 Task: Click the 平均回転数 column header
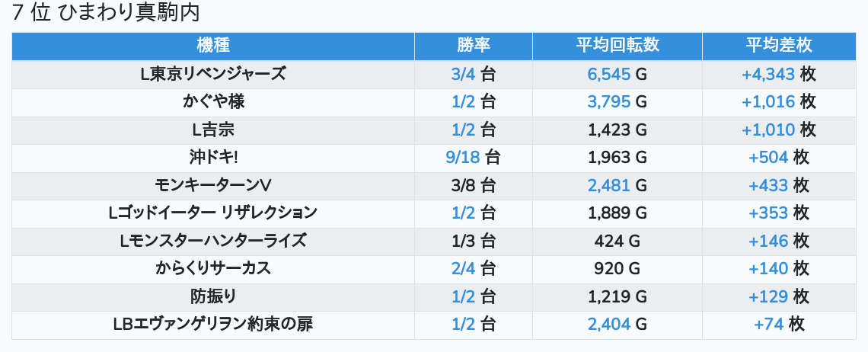(x=617, y=46)
